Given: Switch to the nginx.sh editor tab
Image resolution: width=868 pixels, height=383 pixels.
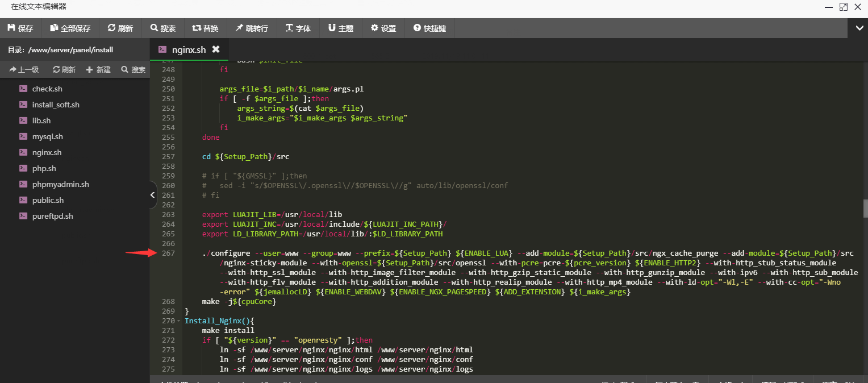Looking at the screenshot, I should 189,49.
